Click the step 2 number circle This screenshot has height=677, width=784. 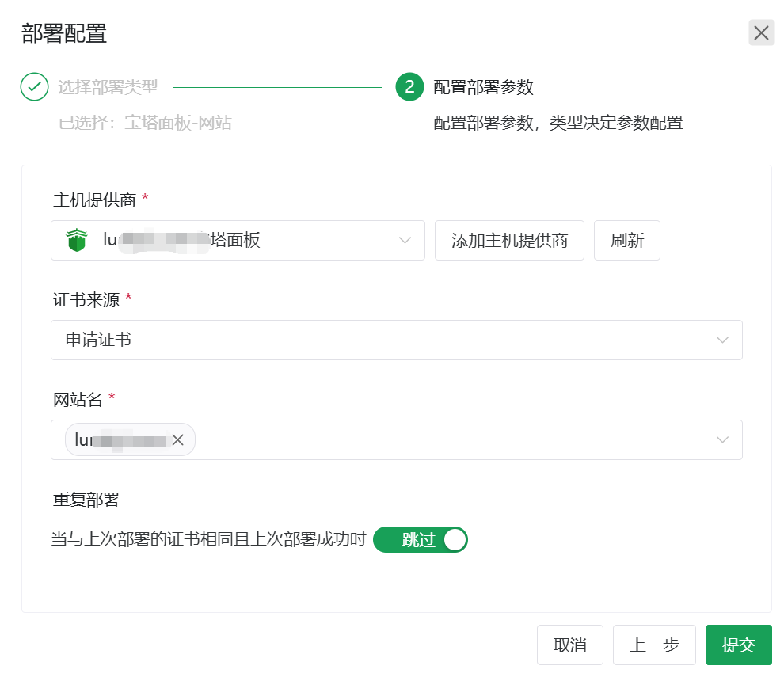click(x=409, y=87)
